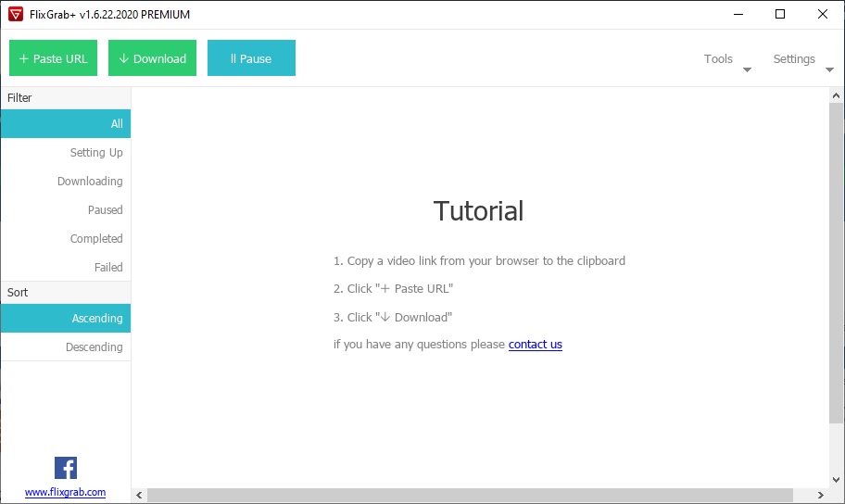Click the "Copy a video link" step text

click(479, 261)
